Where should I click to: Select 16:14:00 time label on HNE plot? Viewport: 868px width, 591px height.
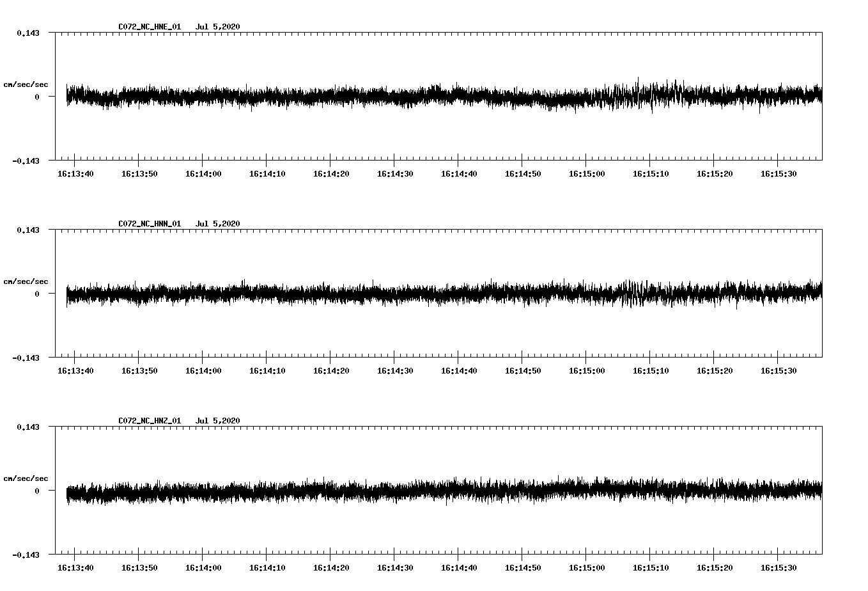coord(203,174)
